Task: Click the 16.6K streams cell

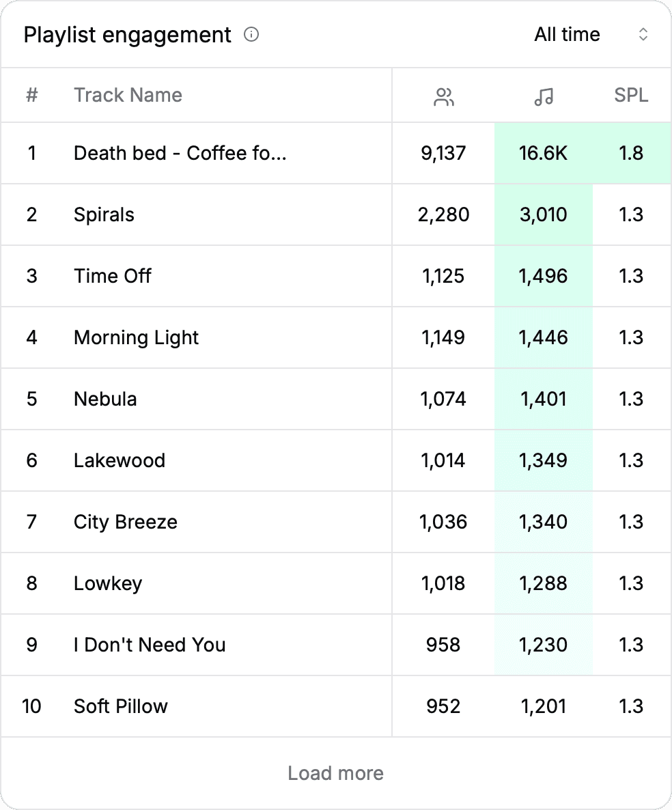Action: (x=543, y=153)
